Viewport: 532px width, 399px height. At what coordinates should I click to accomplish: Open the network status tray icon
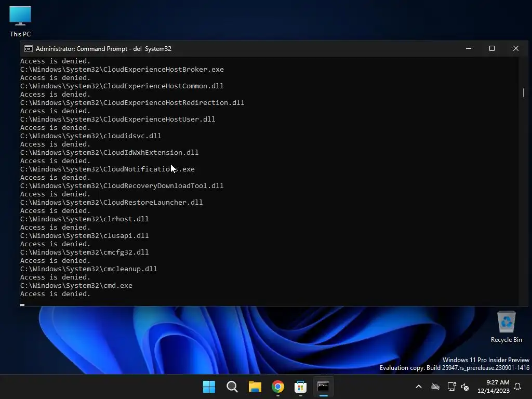[451, 387]
